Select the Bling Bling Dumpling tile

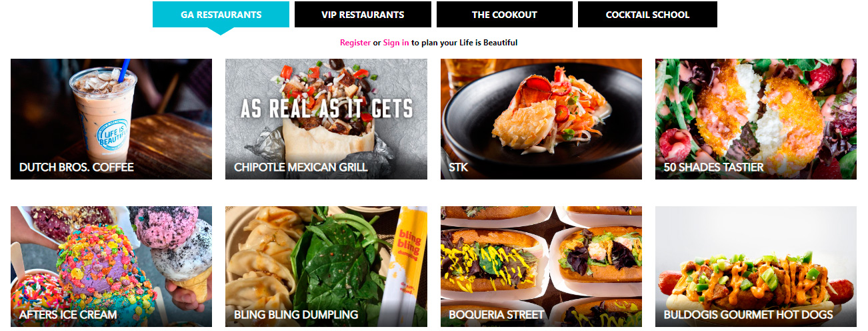(326, 266)
